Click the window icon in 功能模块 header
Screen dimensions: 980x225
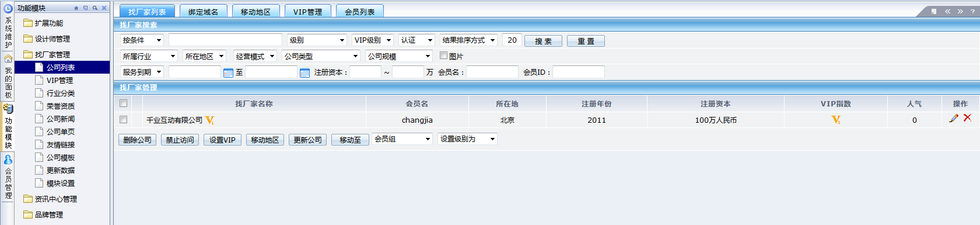(x=86, y=8)
